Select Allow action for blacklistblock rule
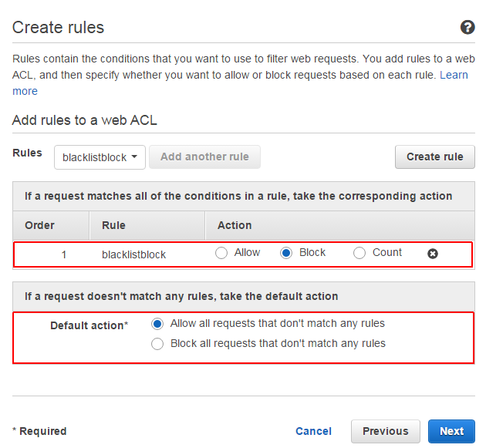The height and width of the screenshot is (448, 486). (x=221, y=253)
